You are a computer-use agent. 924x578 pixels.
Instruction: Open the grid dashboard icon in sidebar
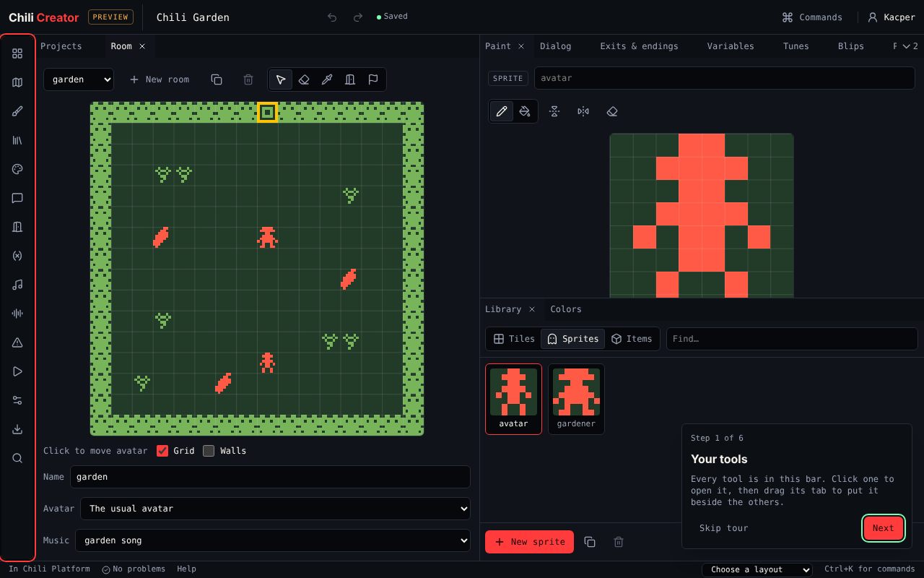17,53
